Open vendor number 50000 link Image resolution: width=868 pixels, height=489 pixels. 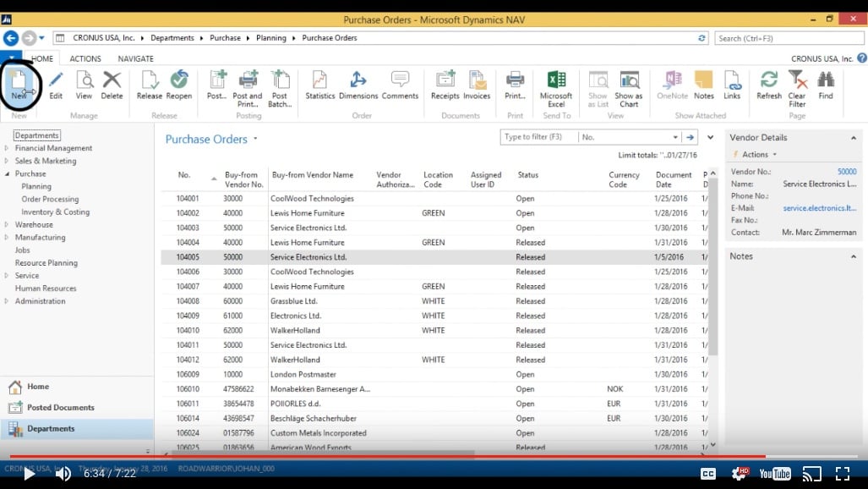(847, 170)
